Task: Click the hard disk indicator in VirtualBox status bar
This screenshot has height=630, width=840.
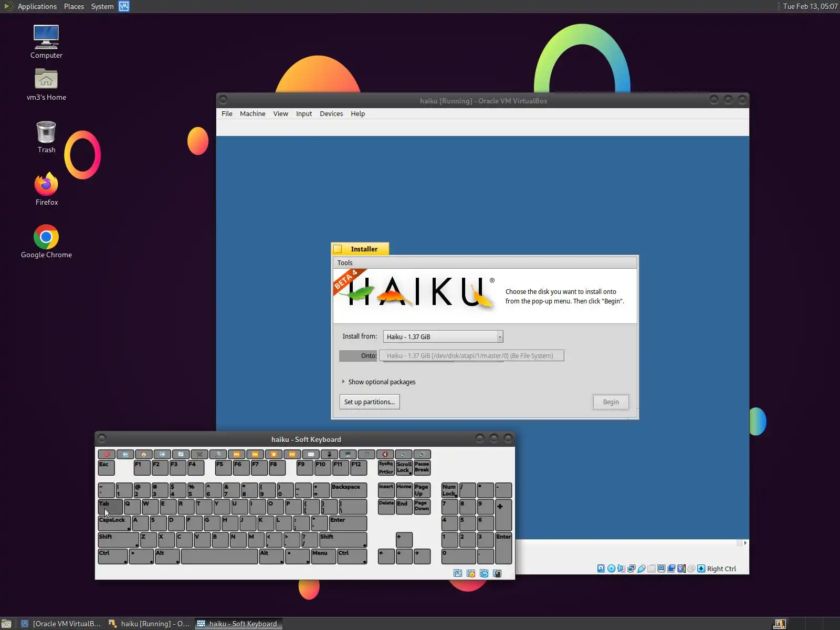Action: (x=601, y=569)
